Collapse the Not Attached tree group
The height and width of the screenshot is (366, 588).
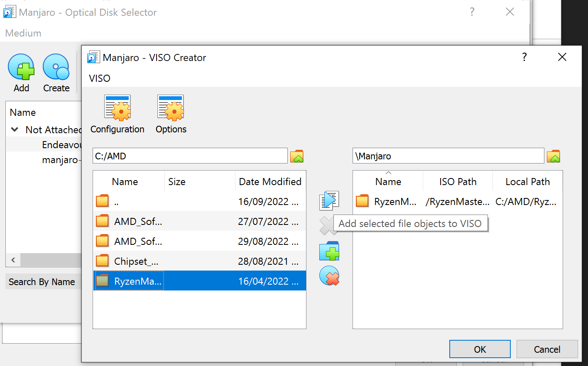15,129
